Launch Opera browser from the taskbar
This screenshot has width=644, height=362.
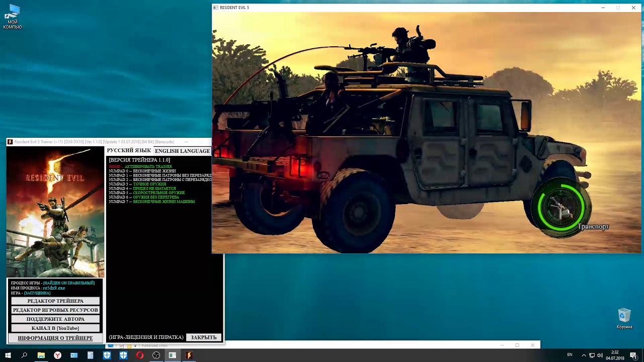(140, 355)
